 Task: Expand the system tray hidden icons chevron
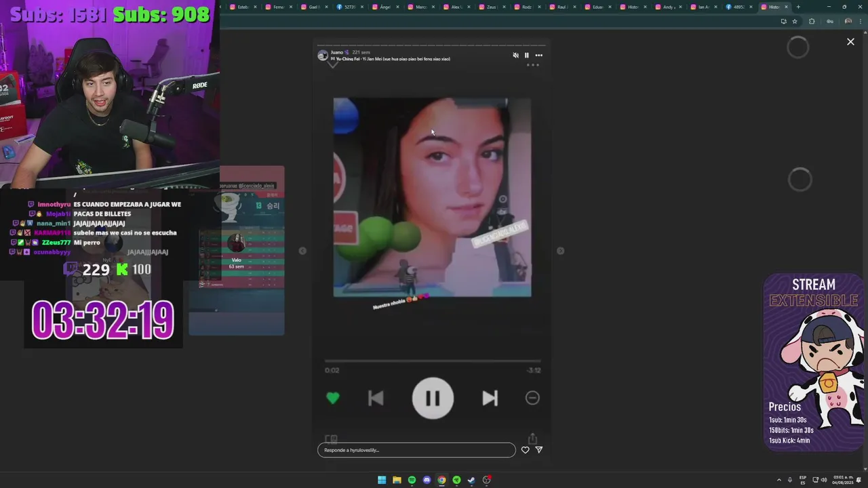(x=778, y=480)
